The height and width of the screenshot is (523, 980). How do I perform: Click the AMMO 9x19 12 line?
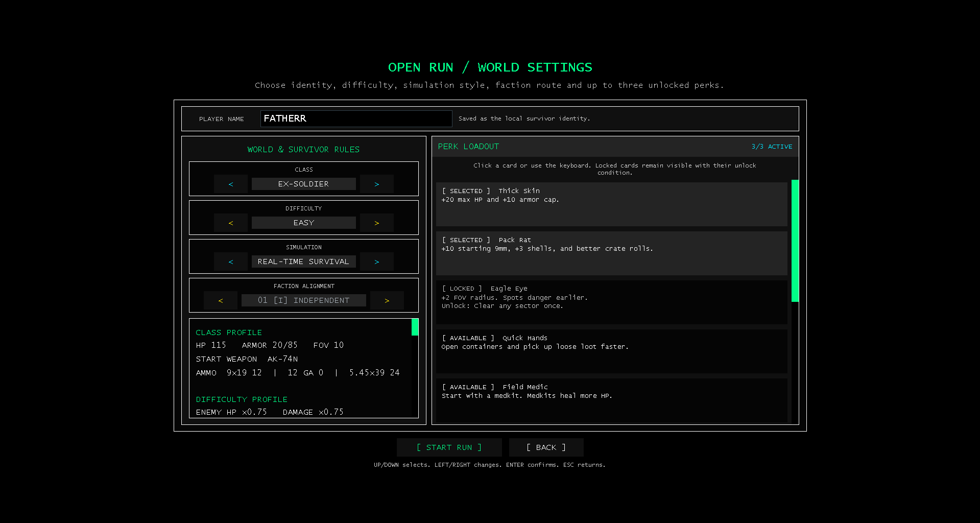[229, 373]
